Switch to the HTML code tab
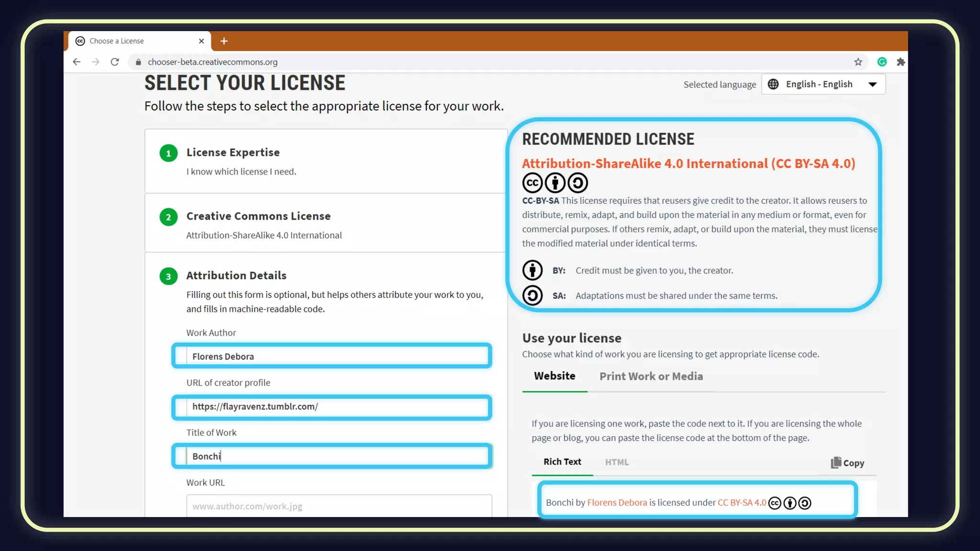 point(616,462)
